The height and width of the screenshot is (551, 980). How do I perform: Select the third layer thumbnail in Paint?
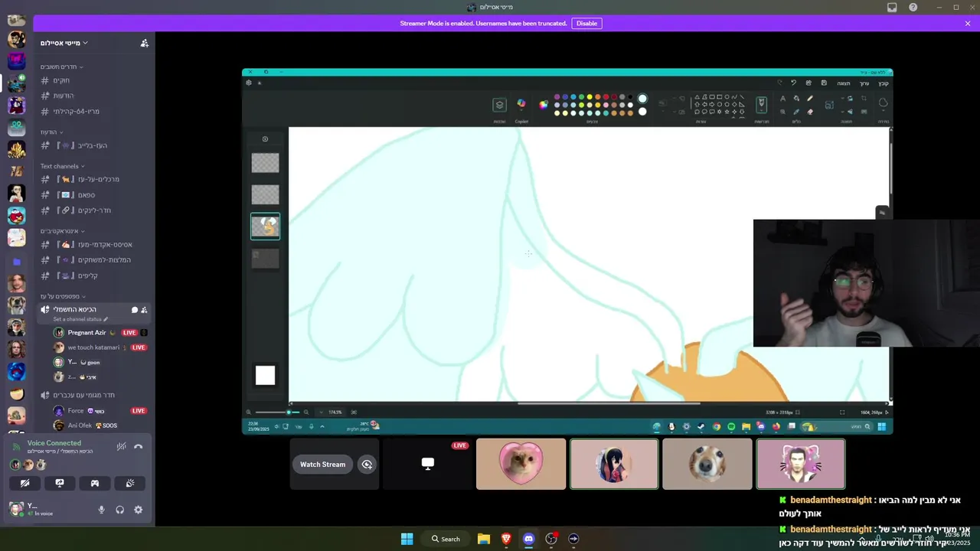pos(265,227)
